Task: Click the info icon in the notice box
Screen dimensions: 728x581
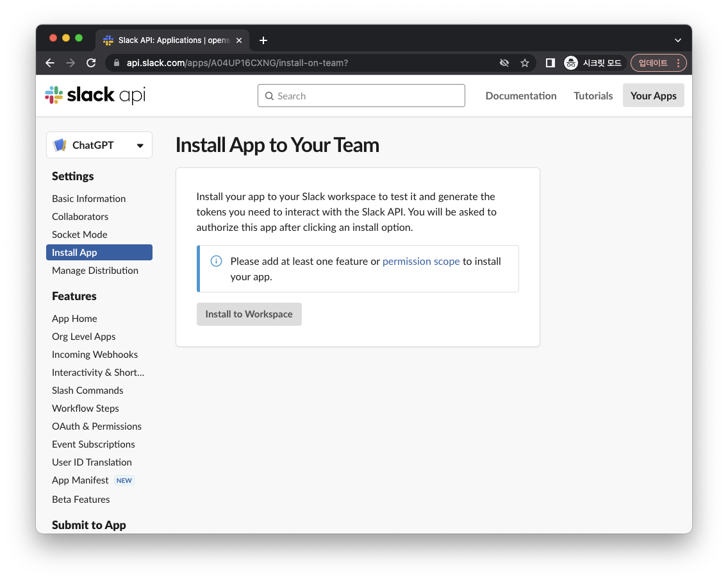Action: (x=217, y=261)
